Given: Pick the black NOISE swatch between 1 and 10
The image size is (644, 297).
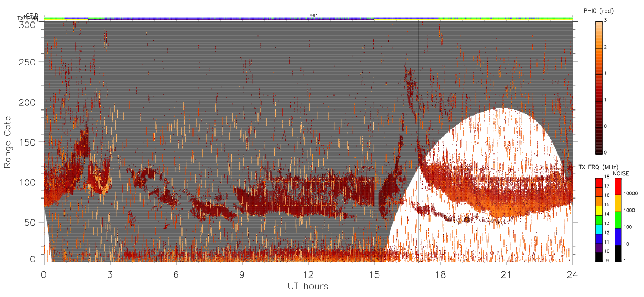Looking at the screenshot, I should (x=618, y=253).
